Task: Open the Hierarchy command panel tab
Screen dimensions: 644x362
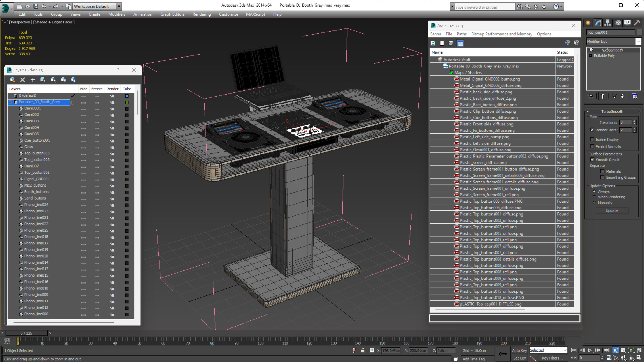Action: pyautogui.click(x=607, y=23)
